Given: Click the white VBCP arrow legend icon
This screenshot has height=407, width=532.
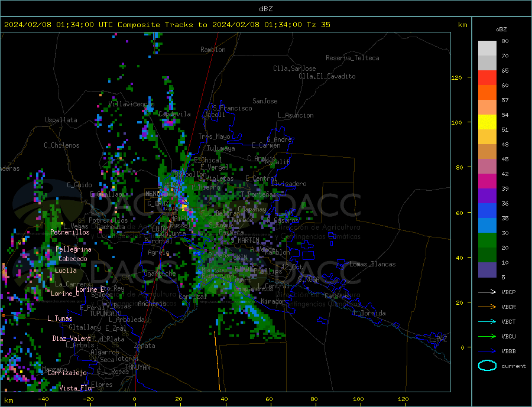Looking at the screenshot, I should 487,292.
